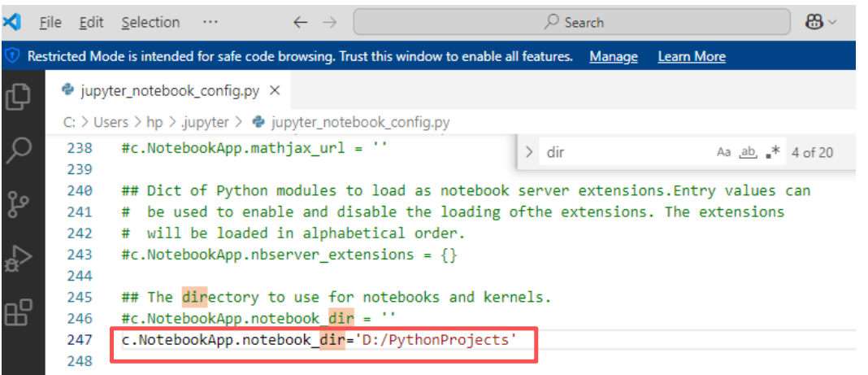Open the Source Control view
Image resolution: width=868 pixels, height=375 pixels.
click(x=18, y=205)
